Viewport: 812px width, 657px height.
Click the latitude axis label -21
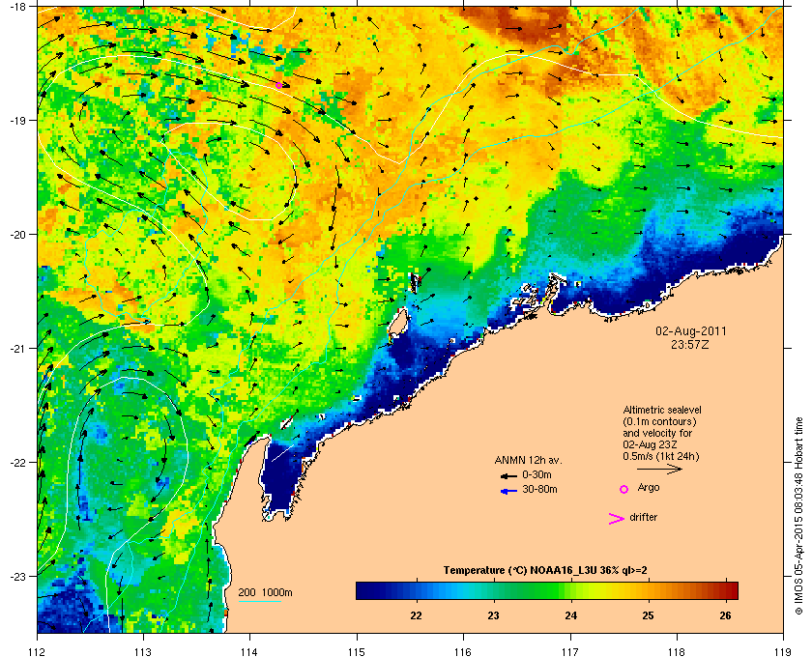[x=17, y=349]
